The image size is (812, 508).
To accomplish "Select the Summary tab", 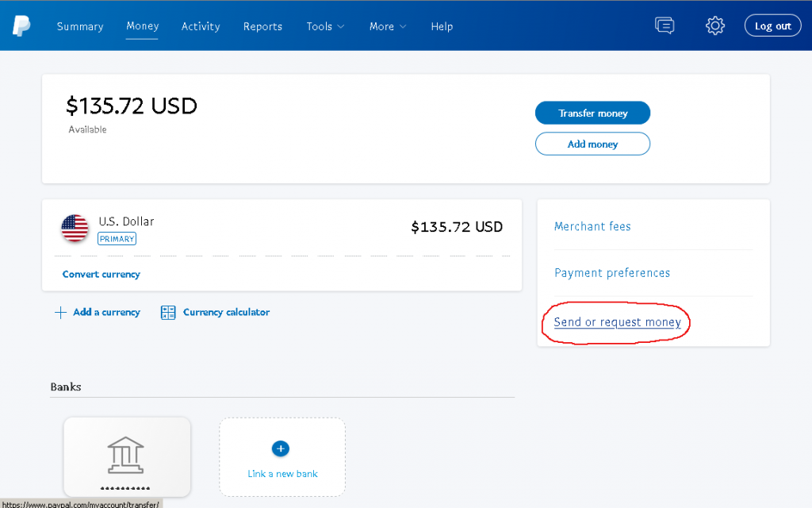I will point(80,25).
